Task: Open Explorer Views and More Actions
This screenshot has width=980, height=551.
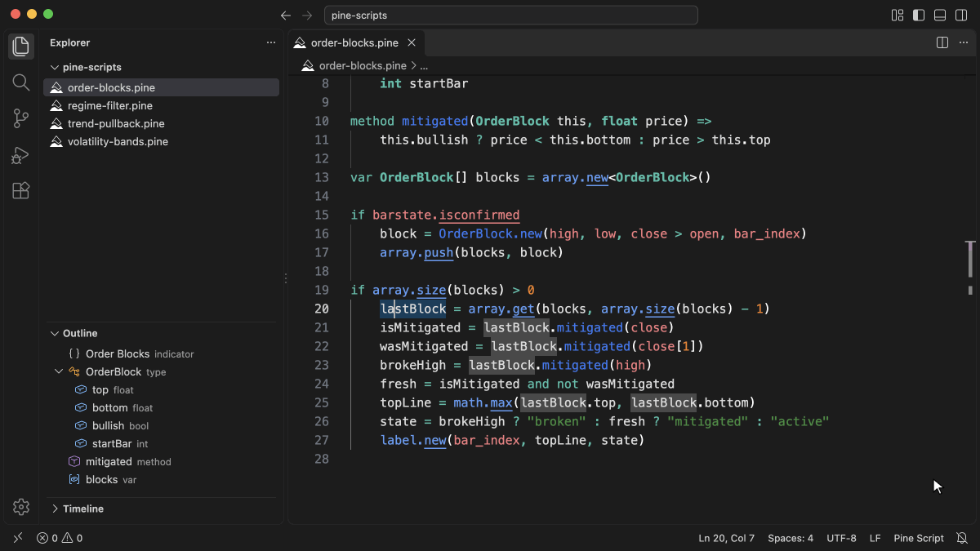Action: (x=271, y=42)
